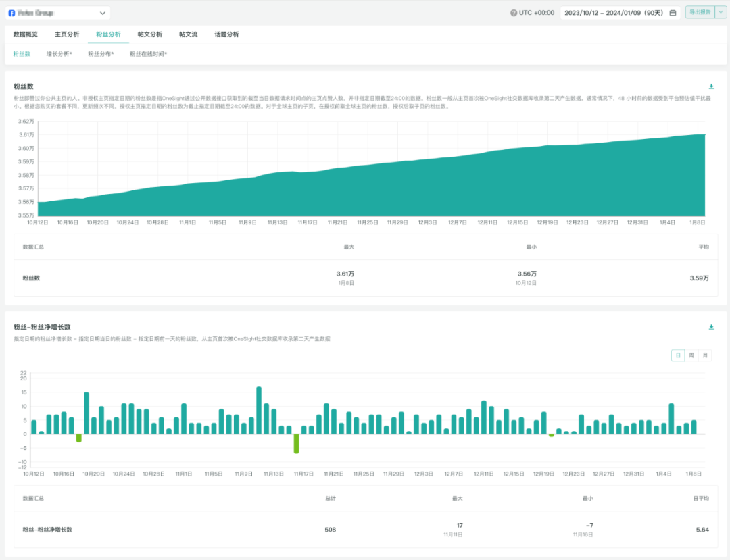
Task: Click the 3.56万 minimum follower value
Action: tap(527, 274)
